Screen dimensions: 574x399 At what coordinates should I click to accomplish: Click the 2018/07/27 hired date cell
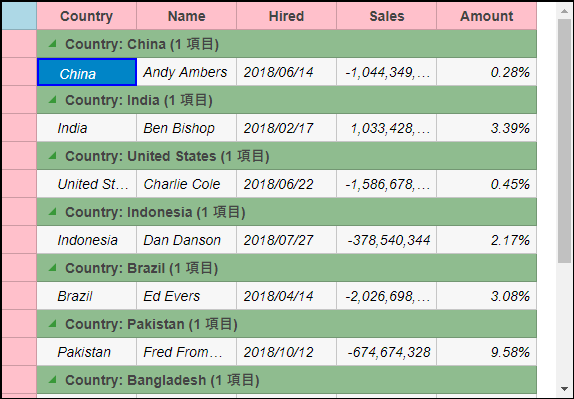286,240
